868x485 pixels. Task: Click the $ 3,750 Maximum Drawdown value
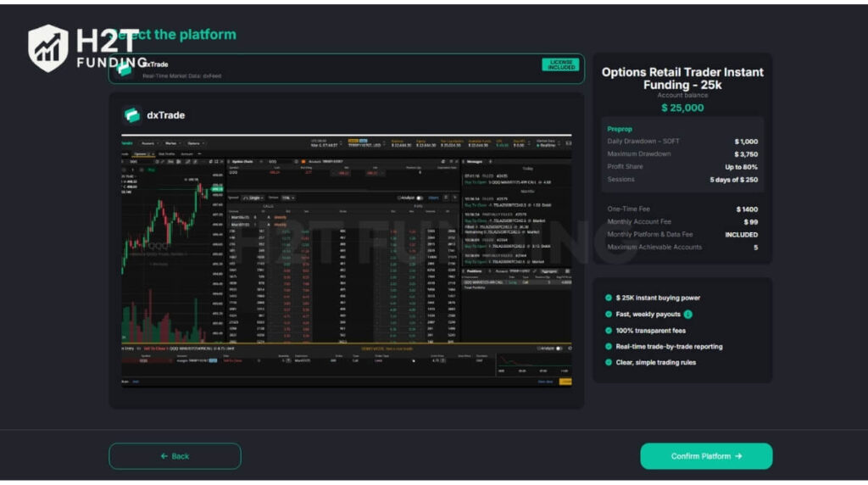[746, 154]
